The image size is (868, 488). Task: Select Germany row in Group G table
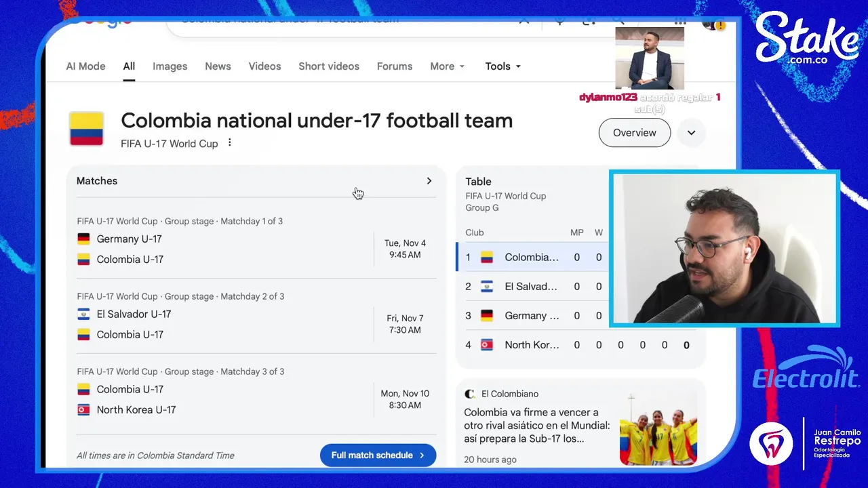(533, 316)
